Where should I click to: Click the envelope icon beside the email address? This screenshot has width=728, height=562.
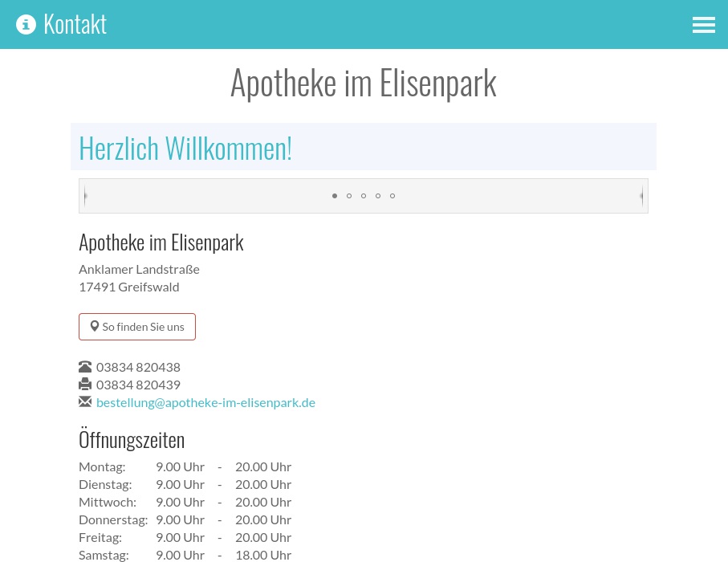(x=85, y=401)
